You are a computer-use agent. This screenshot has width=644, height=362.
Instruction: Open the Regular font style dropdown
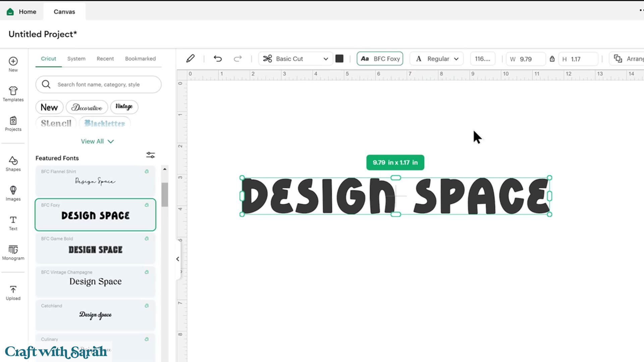pos(437,59)
